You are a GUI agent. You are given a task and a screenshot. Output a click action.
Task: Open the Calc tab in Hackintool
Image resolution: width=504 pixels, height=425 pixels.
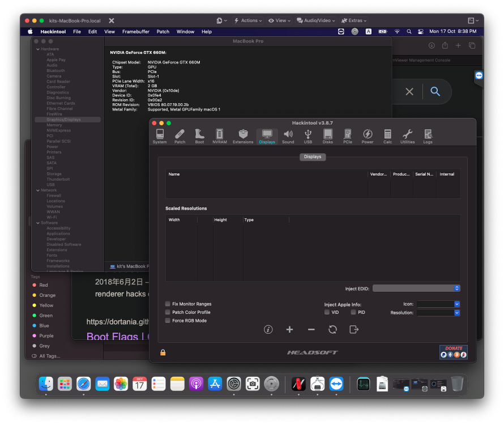click(388, 137)
